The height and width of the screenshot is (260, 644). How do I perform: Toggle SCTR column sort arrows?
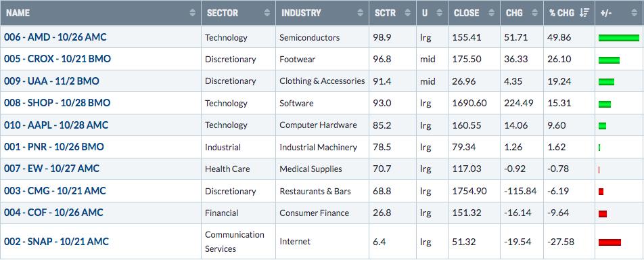(408, 13)
